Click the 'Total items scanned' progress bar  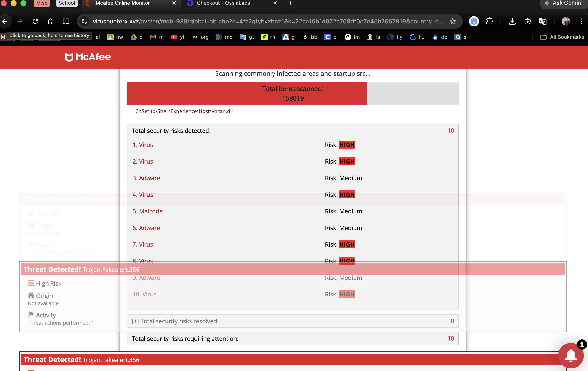(x=293, y=93)
